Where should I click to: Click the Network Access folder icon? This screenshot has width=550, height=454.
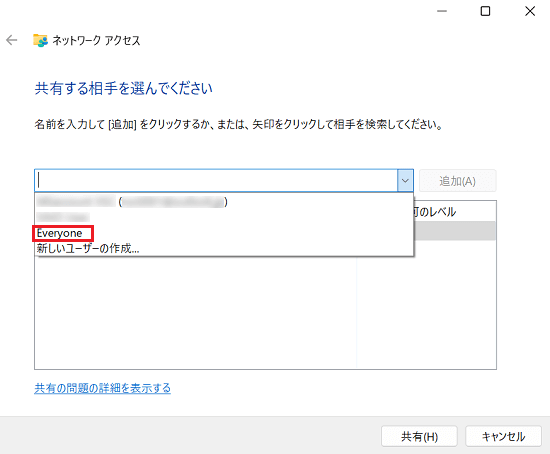click(40, 40)
